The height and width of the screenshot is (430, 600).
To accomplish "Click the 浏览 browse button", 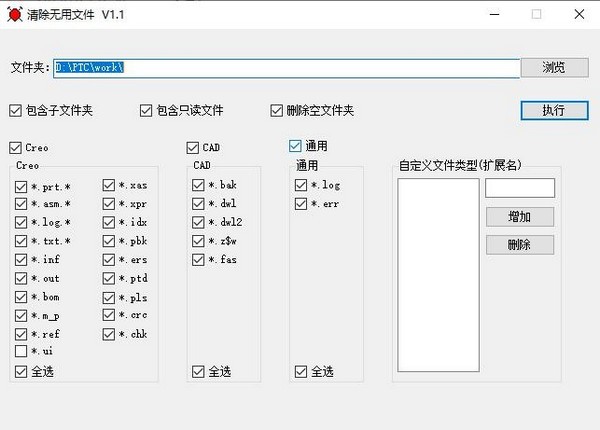I will pyautogui.click(x=554, y=68).
